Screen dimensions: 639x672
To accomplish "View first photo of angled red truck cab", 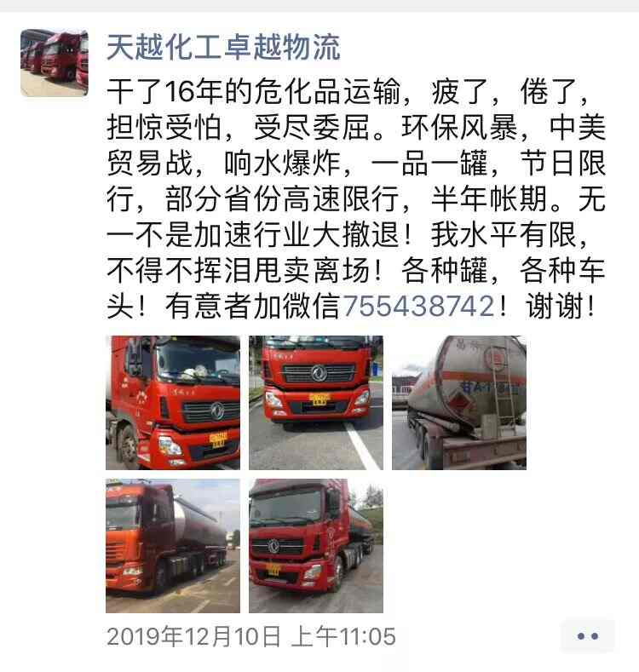I will point(173,402).
